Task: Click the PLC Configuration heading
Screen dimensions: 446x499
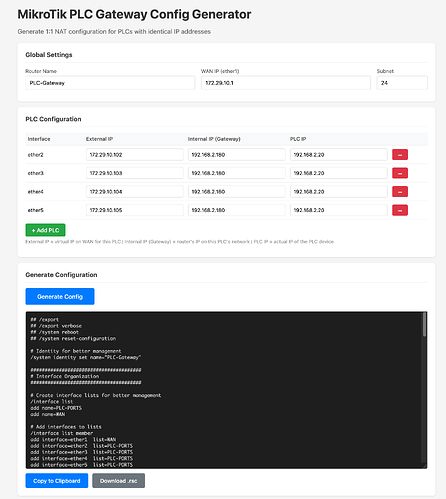Action: tap(53, 119)
